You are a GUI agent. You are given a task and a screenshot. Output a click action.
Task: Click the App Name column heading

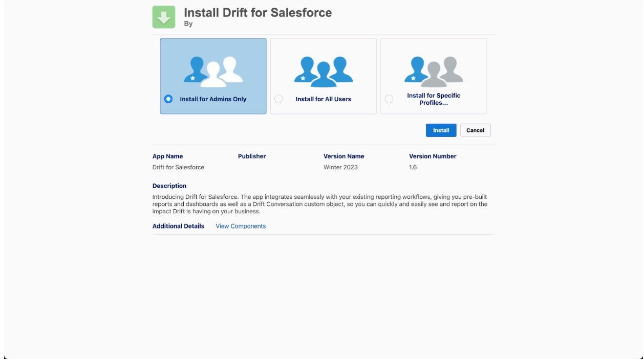(x=167, y=156)
